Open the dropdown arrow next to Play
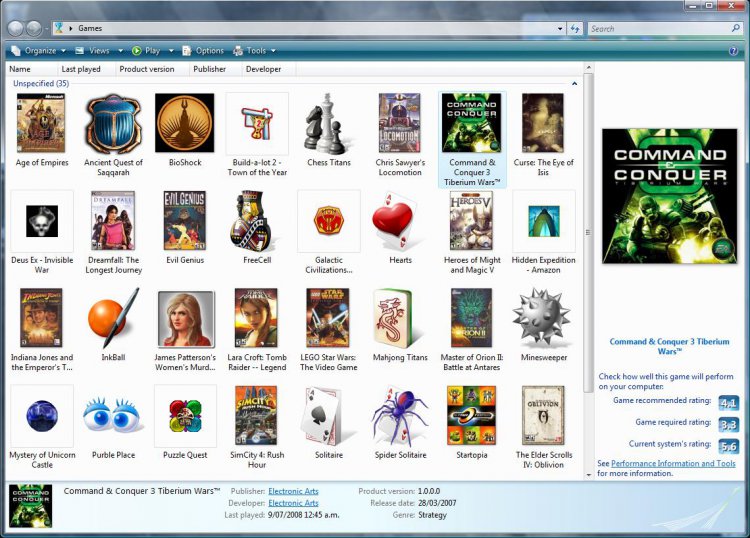Image resolution: width=750 pixels, height=538 pixels. (171, 51)
